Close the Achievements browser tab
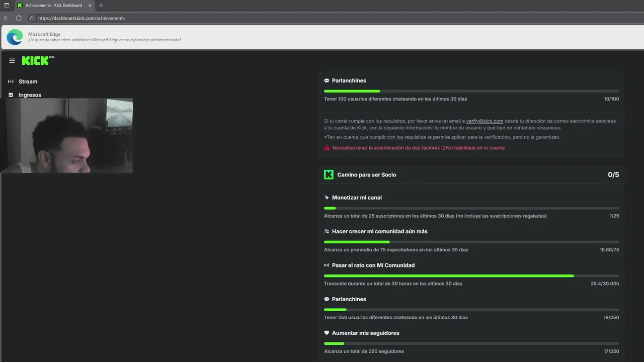Viewport: 644px width, 362px height. (90, 6)
